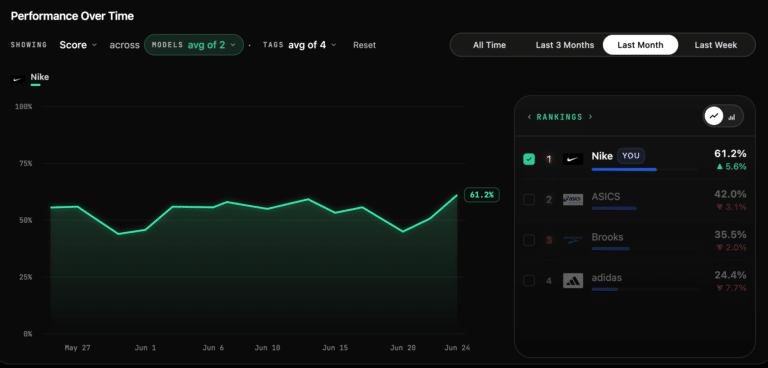Click the Nike legend label above chart
The height and width of the screenshot is (368, 768).
coord(40,77)
